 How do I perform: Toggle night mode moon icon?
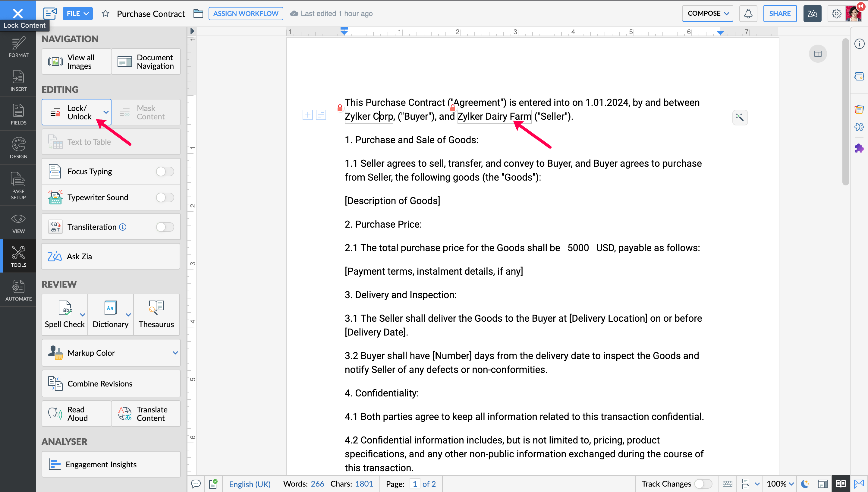coord(805,484)
